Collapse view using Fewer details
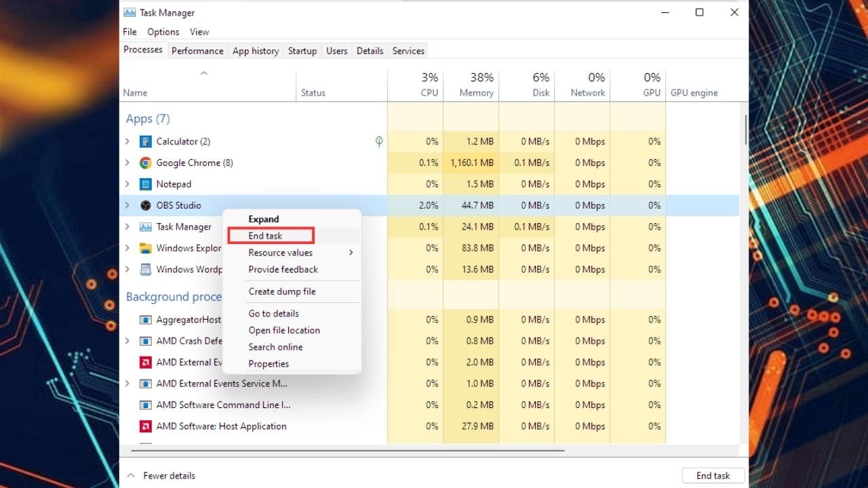This screenshot has width=868, height=488. 161,475
